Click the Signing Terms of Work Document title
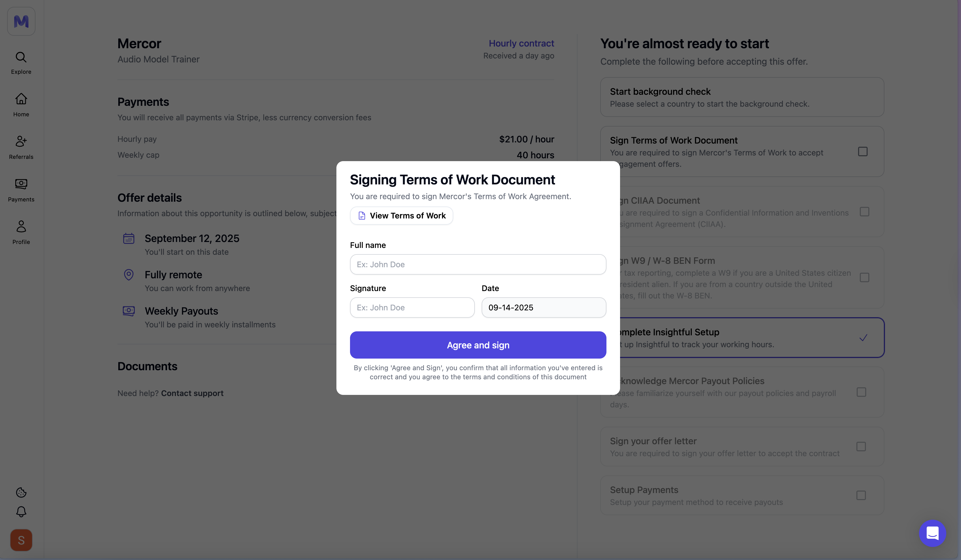 click(x=452, y=180)
